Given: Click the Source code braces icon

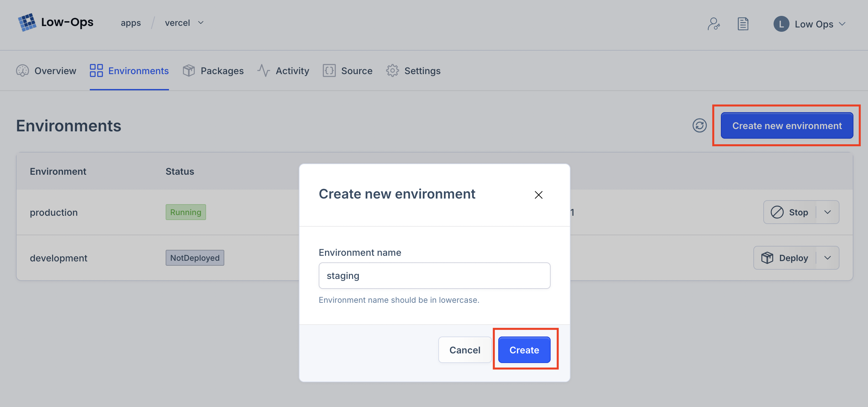Looking at the screenshot, I should coord(329,71).
